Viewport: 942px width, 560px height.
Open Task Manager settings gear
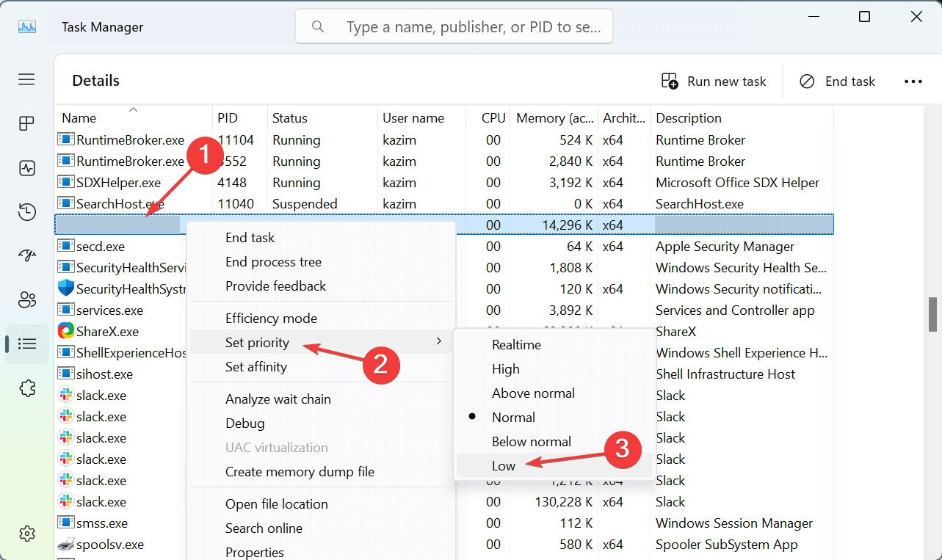[x=27, y=533]
